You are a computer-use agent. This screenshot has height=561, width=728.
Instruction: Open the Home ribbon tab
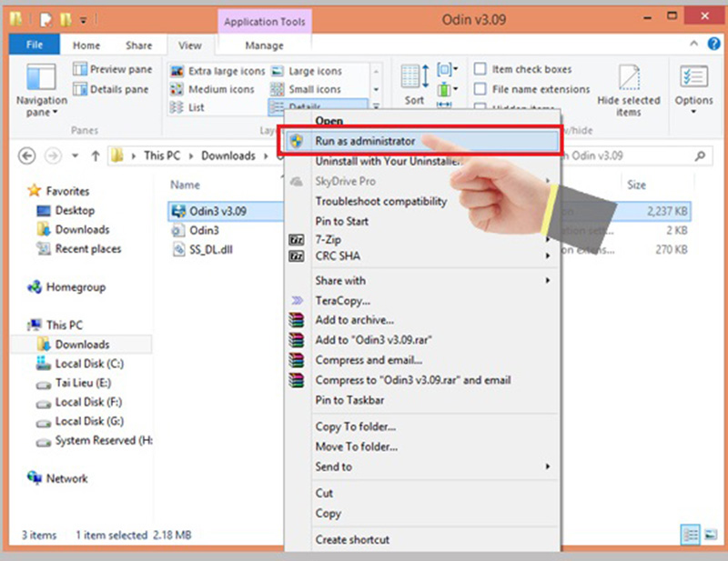pos(86,45)
